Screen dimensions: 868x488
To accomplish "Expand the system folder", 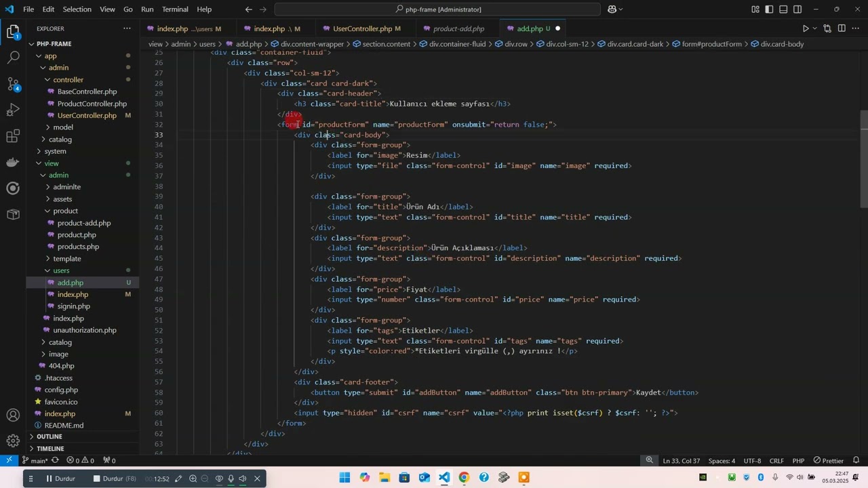I will point(55,151).
